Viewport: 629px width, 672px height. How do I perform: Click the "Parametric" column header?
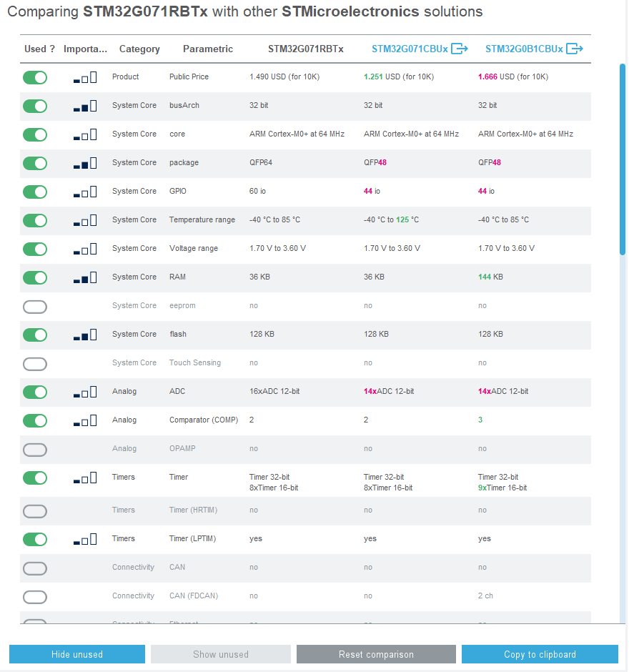(x=208, y=49)
